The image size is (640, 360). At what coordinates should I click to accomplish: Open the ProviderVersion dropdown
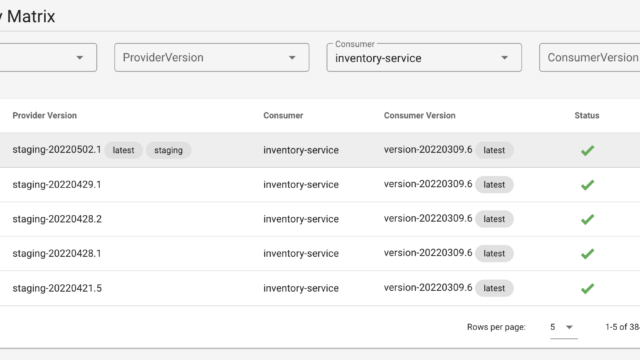click(x=211, y=58)
